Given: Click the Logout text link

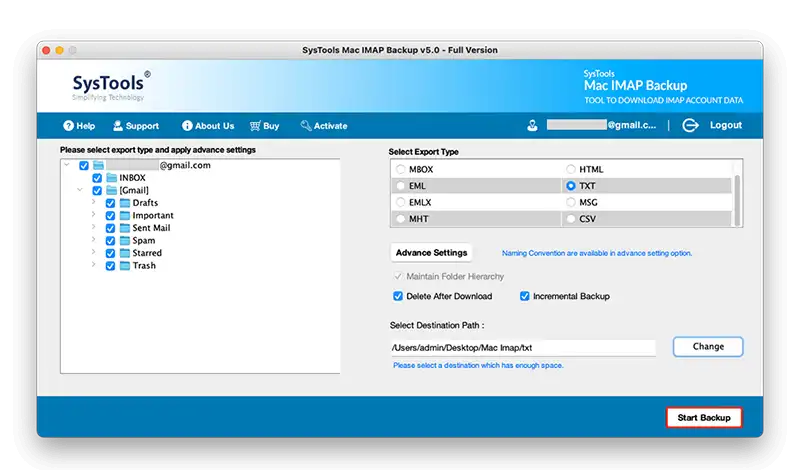Looking at the screenshot, I should coord(726,125).
